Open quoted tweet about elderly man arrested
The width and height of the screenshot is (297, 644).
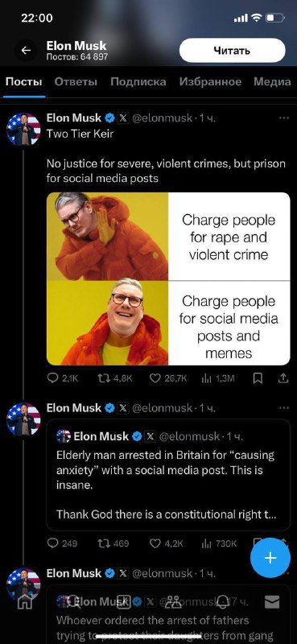(168, 475)
